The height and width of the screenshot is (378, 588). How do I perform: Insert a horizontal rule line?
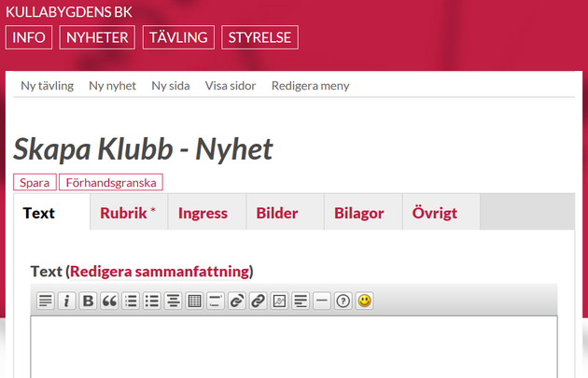pyautogui.click(x=322, y=301)
